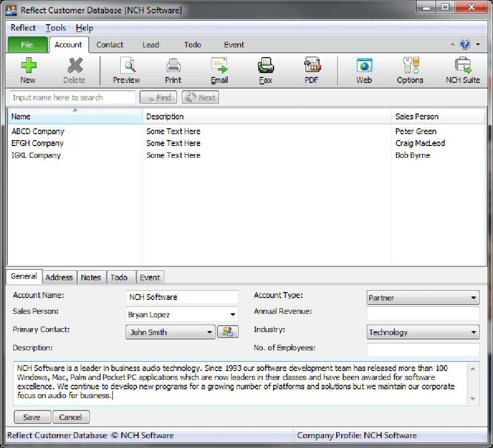Click the New account toolbar icon
The height and width of the screenshot is (448, 493).
(28, 71)
